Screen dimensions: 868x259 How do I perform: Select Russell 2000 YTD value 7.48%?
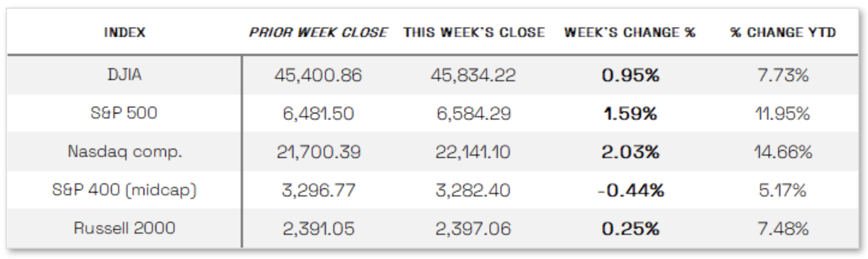(x=783, y=229)
